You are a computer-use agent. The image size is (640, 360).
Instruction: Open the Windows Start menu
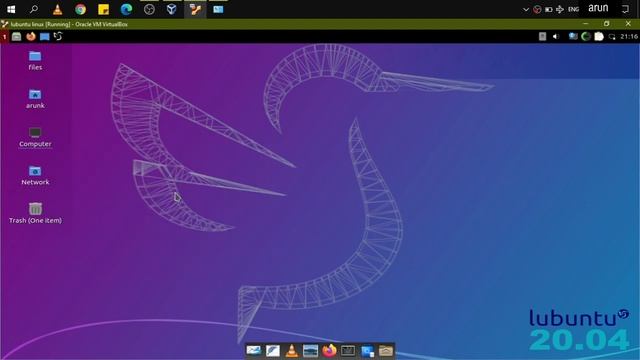pos(11,9)
